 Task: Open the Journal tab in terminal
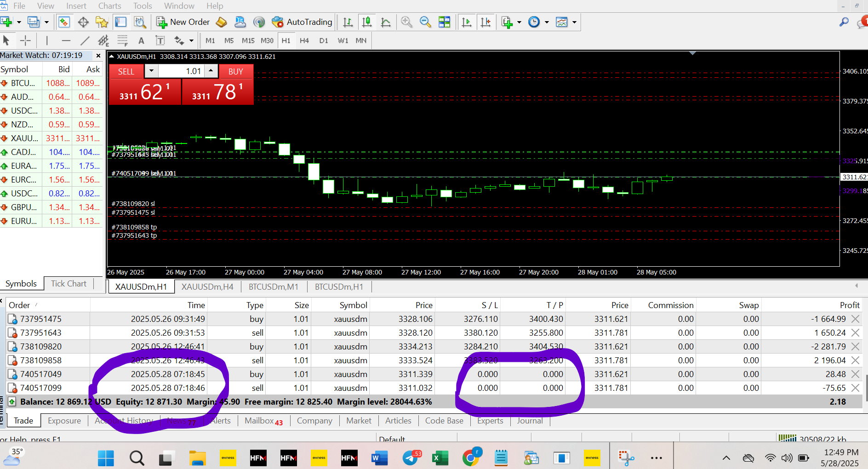530,421
